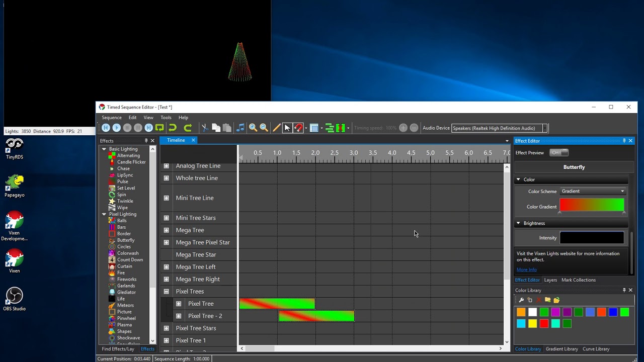Click the green align effects icon
The image size is (644, 362).
pyautogui.click(x=330, y=128)
